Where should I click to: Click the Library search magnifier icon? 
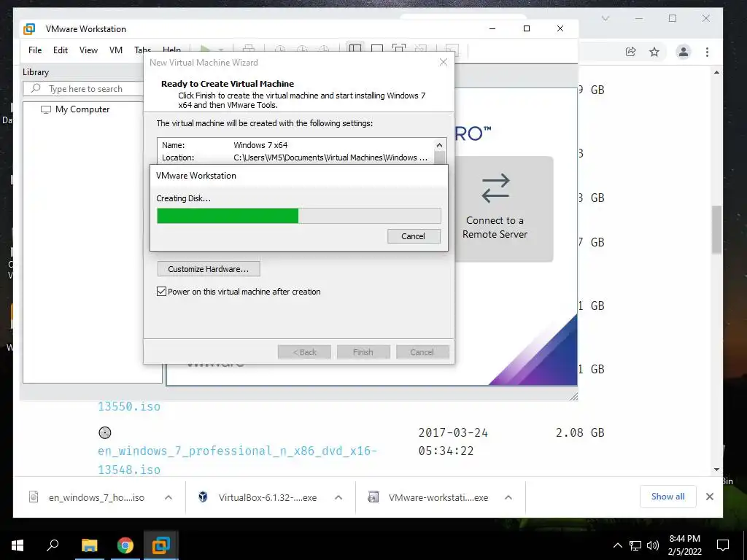point(36,88)
